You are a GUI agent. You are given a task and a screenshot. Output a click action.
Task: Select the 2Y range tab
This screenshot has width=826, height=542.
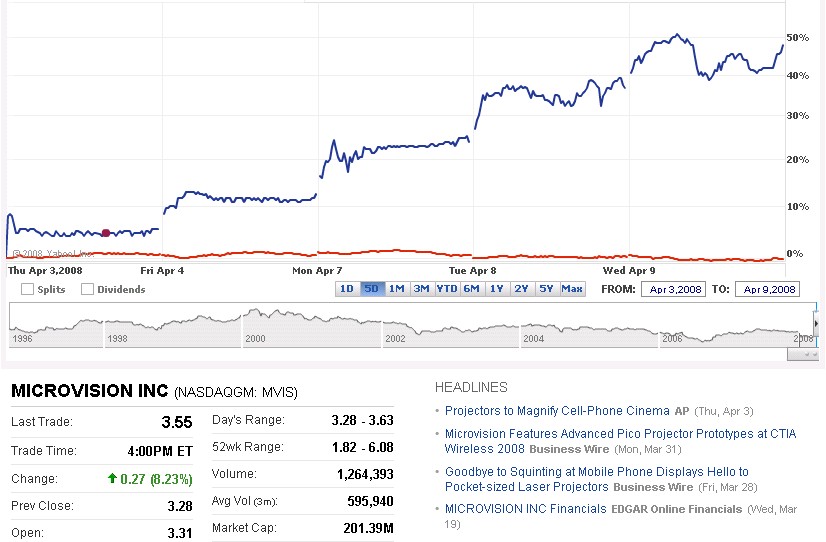coord(521,289)
